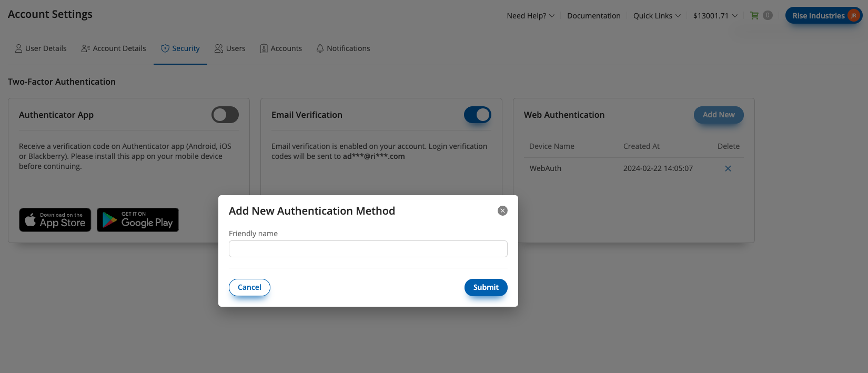Click the Notifications bell icon
Screen dimensions: 868x373
(320, 48)
